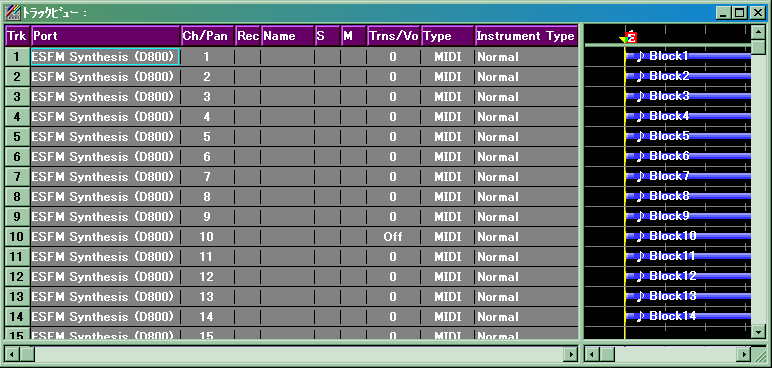Select the Block4 clip note icon
This screenshot has height=368, width=772.
click(640, 116)
